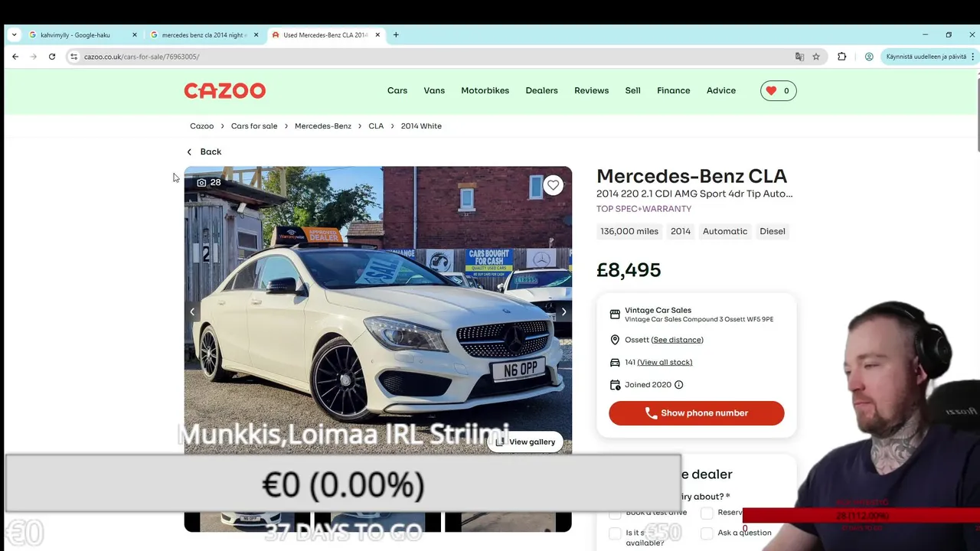Click the page vertical scrollbar
The width and height of the screenshot is (980, 551).
pyautogui.click(x=978, y=113)
